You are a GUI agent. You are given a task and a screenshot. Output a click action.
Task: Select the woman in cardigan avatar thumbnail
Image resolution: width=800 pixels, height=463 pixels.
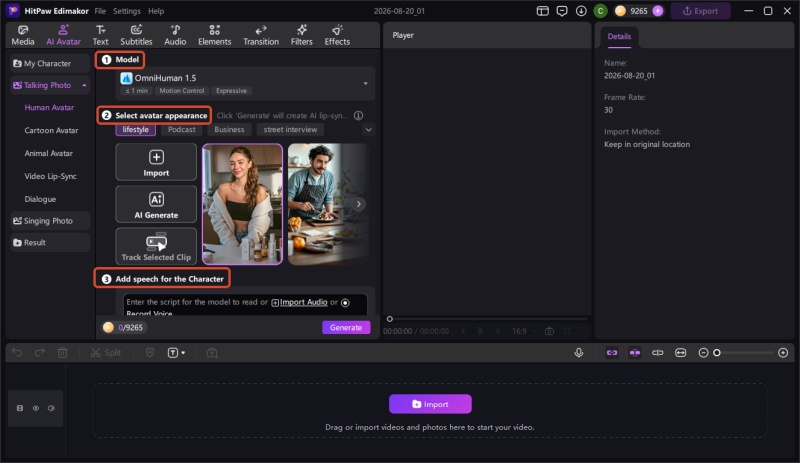(242, 204)
